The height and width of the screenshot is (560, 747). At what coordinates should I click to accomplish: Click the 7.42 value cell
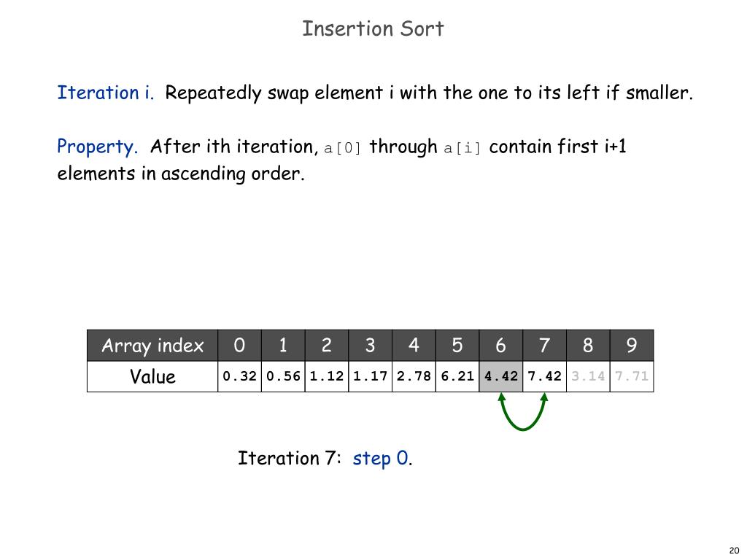544,377
